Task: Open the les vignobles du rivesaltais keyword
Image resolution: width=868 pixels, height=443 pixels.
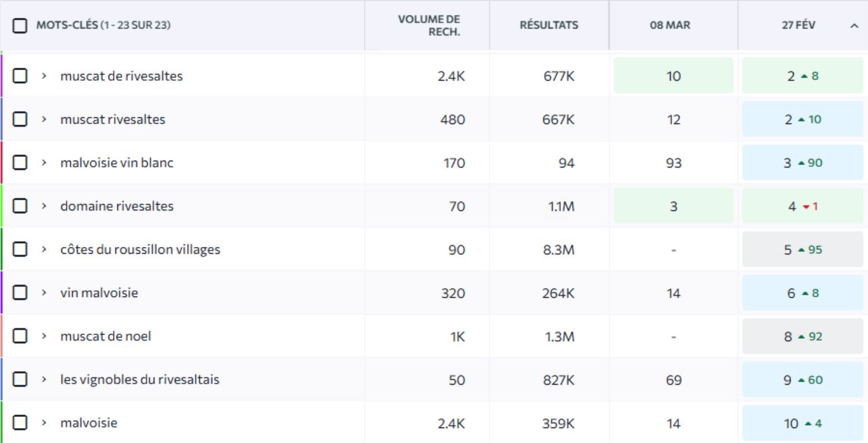Action: point(139,380)
